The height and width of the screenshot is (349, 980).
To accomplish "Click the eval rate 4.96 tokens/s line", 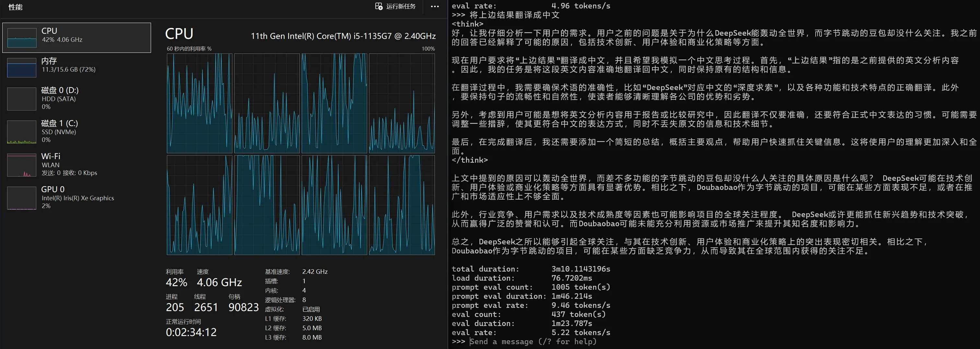I will [531, 6].
